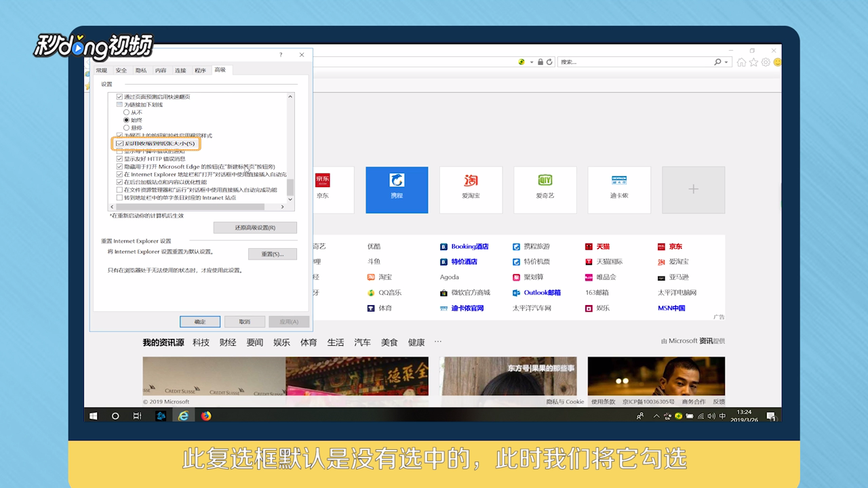Click the search magnifier icon
This screenshot has width=868, height=488.
pyautogui.click(x=717, y=62)
